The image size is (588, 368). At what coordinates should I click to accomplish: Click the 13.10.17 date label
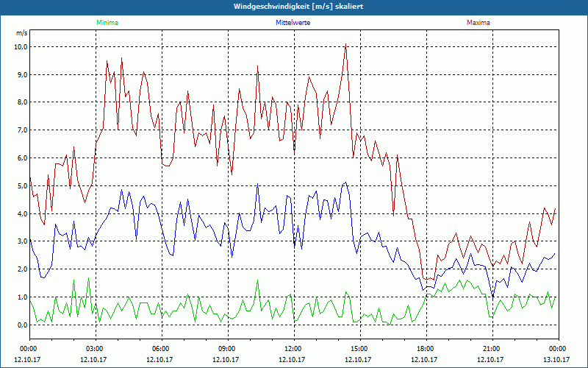(x=556, y=359)
